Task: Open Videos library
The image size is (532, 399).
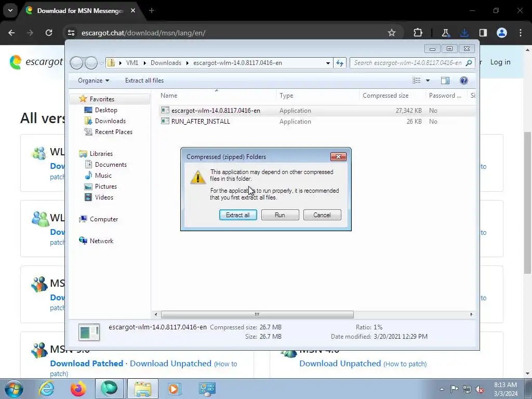Action: click(x=104, y=197)
